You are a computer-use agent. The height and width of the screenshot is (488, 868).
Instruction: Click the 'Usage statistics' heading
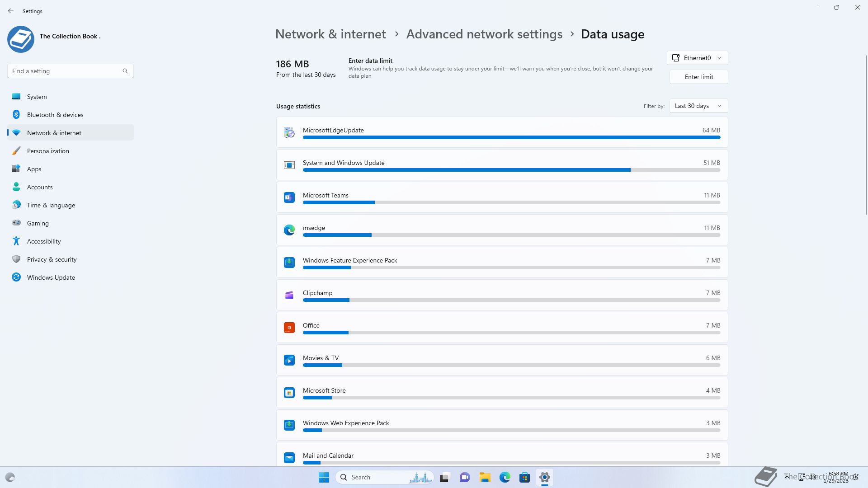[x=298, y=106]
